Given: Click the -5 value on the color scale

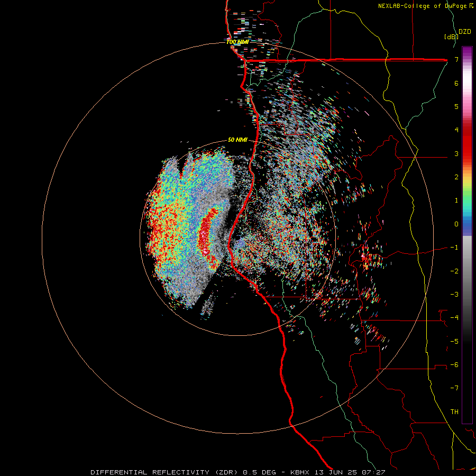Looking at the screenshot, I should pos(454,341).
